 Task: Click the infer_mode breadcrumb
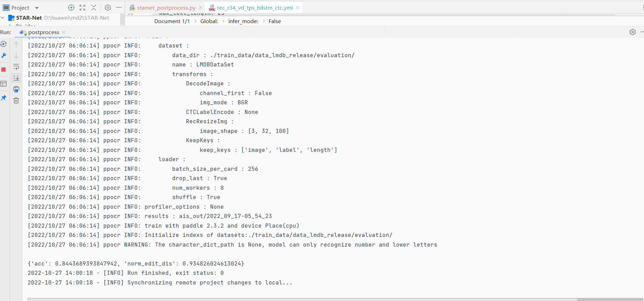(x=243, y=21)
